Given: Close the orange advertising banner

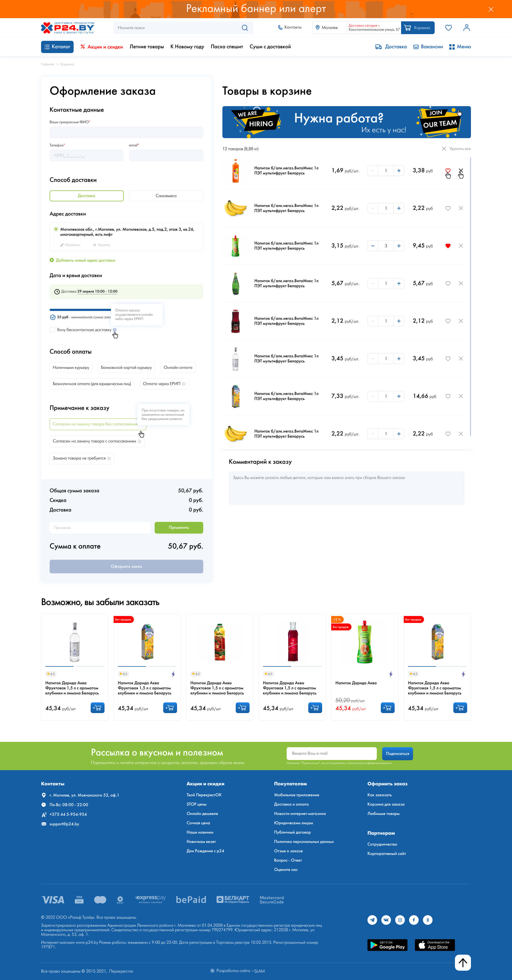Looking at the screenshot, I should pos(491,9).
